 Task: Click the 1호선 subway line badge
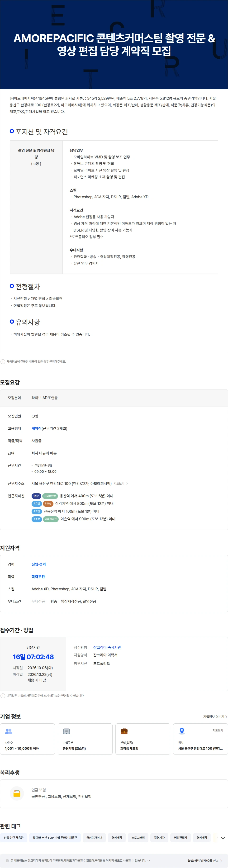(x=36, y=496)
